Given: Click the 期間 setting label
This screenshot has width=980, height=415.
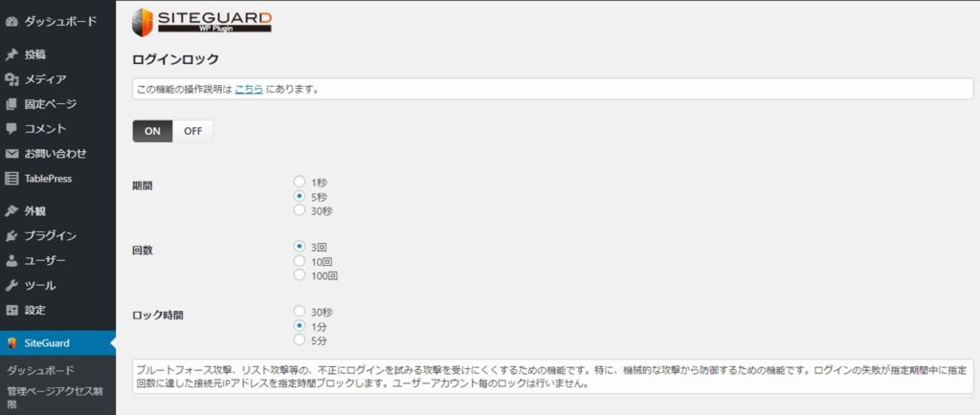Looking at the screenshot, I should point(142,186).
